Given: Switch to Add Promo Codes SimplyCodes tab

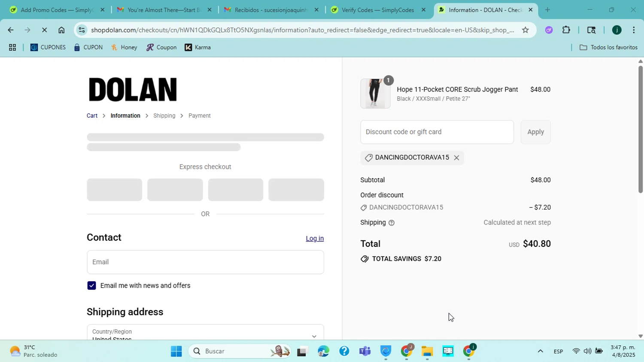Looking at the screenshot, I should tap(57, 10).
